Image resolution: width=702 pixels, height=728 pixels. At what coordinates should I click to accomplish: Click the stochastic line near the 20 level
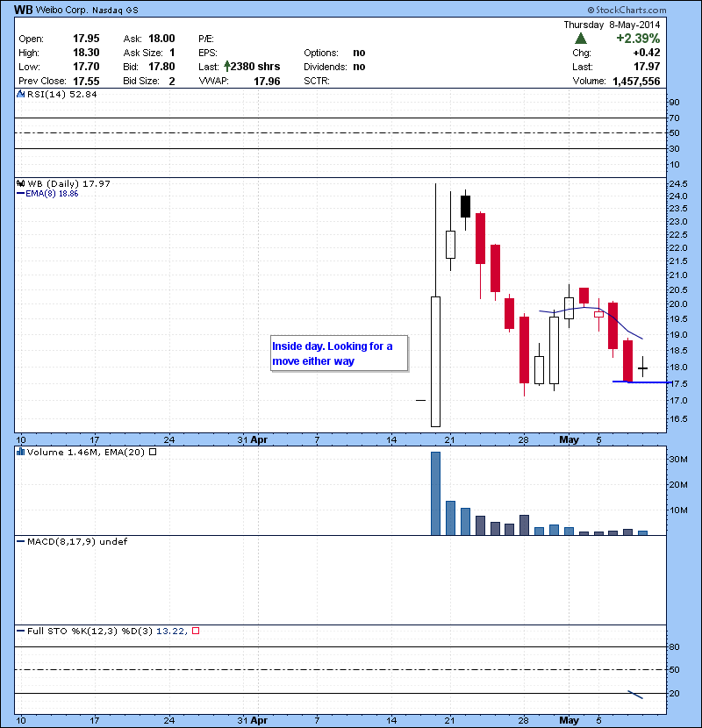tap(635, 695)
